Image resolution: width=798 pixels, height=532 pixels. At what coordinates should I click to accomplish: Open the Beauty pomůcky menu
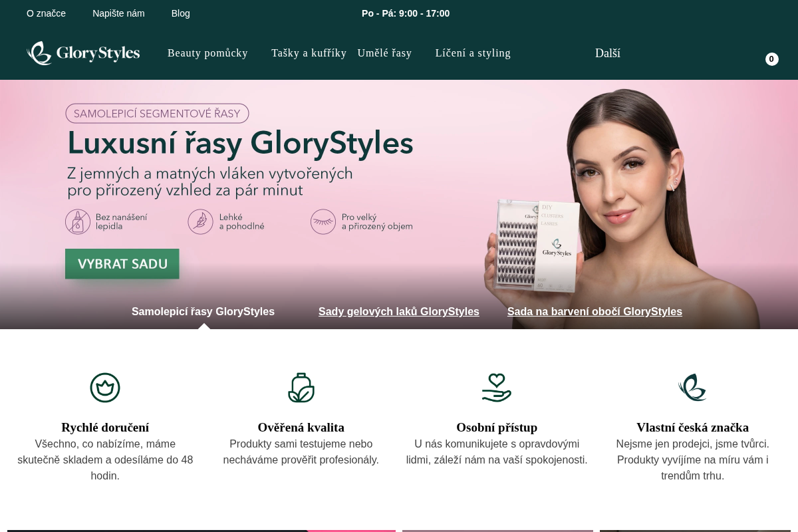(207, 53)
